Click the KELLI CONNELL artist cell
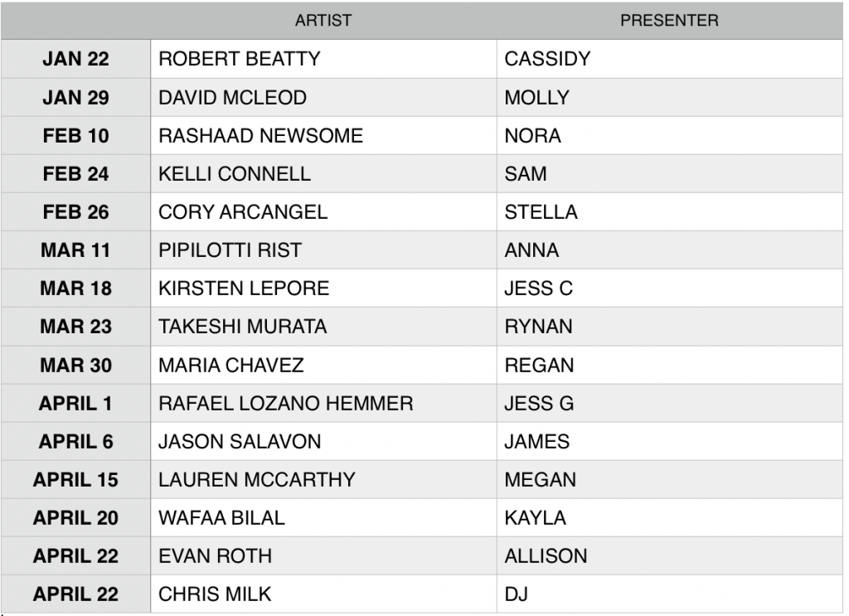849x616 pixels. pos(323,174)
